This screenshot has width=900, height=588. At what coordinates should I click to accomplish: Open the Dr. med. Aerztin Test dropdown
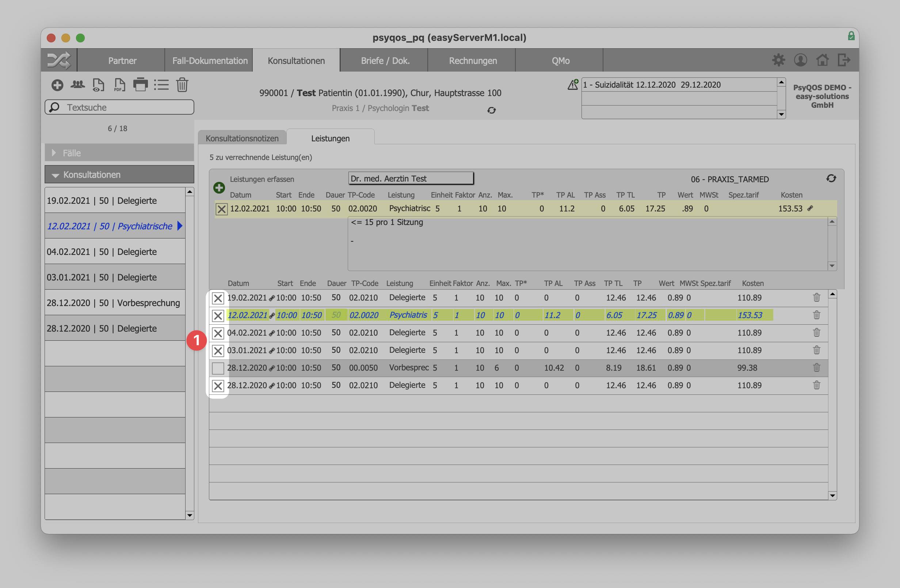(411, 179)
